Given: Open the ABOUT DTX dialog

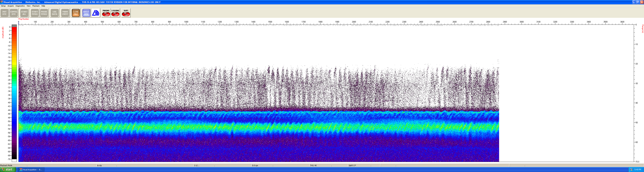Looking at the screenshot, I should 86,13.
